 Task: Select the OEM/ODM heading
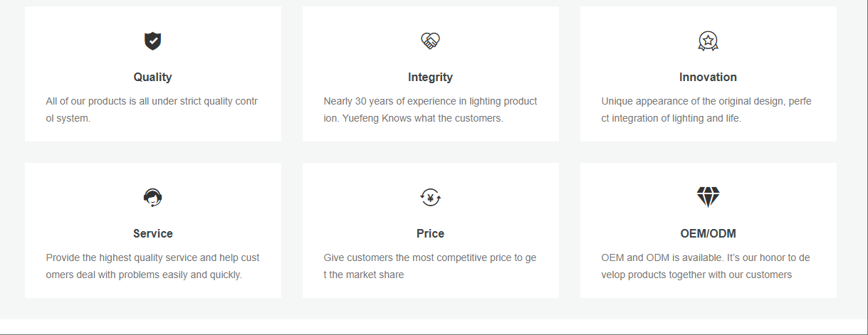(x=708, y=233)
